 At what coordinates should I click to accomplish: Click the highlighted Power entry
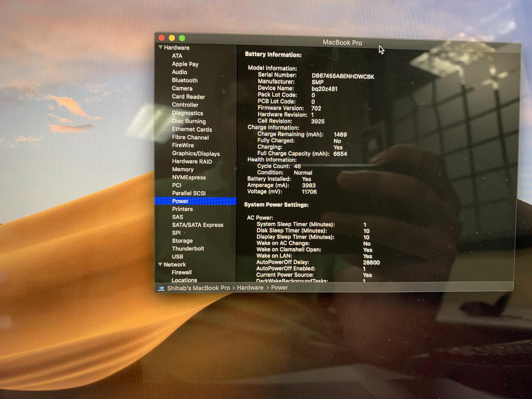pyautogui.click(x=195, y=201)
